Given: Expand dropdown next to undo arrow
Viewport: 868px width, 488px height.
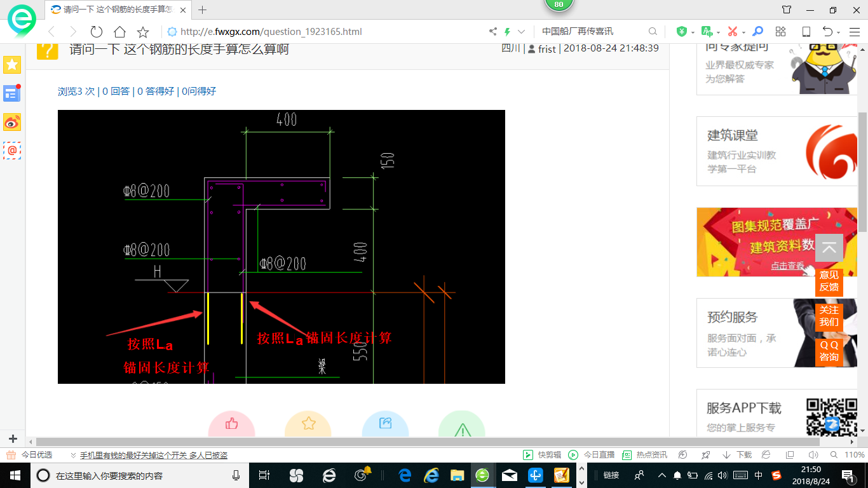Looking at the screenshot, I should point(839,32).
